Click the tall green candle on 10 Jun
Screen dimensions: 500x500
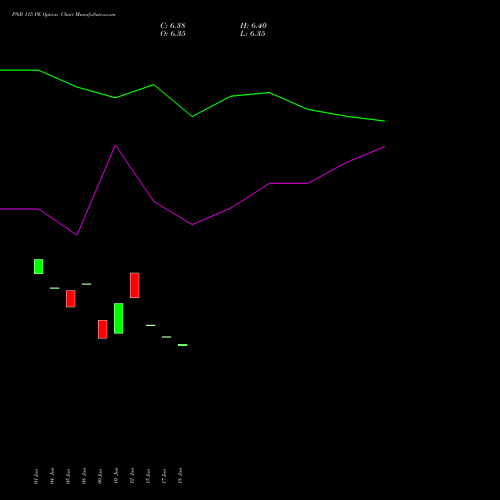click(x=119, y=318)
